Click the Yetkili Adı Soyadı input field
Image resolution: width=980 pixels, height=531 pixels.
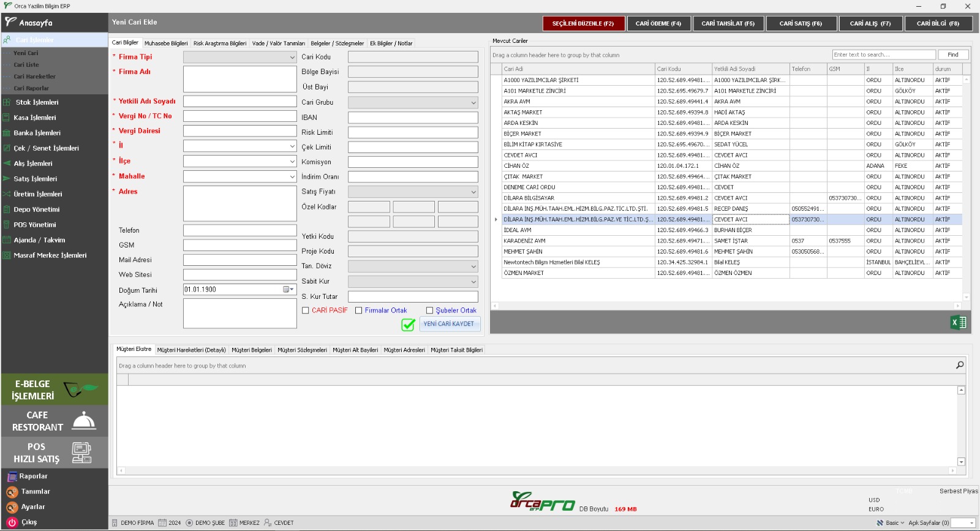point(239,101)
